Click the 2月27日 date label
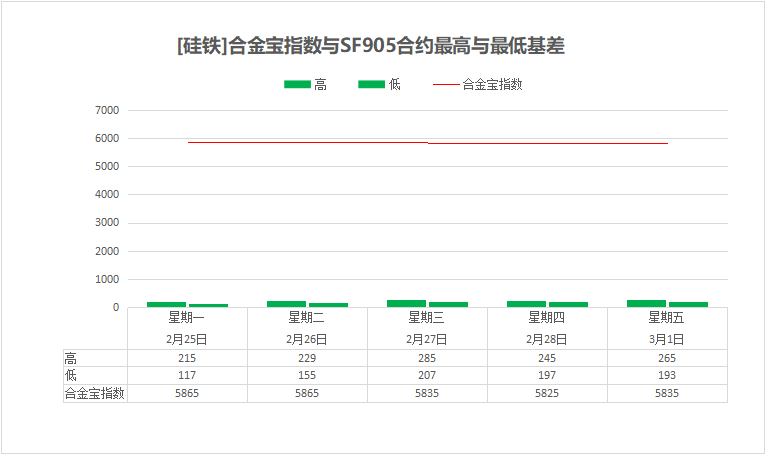Viewport: 766px width, 456px height. point(427,339)
